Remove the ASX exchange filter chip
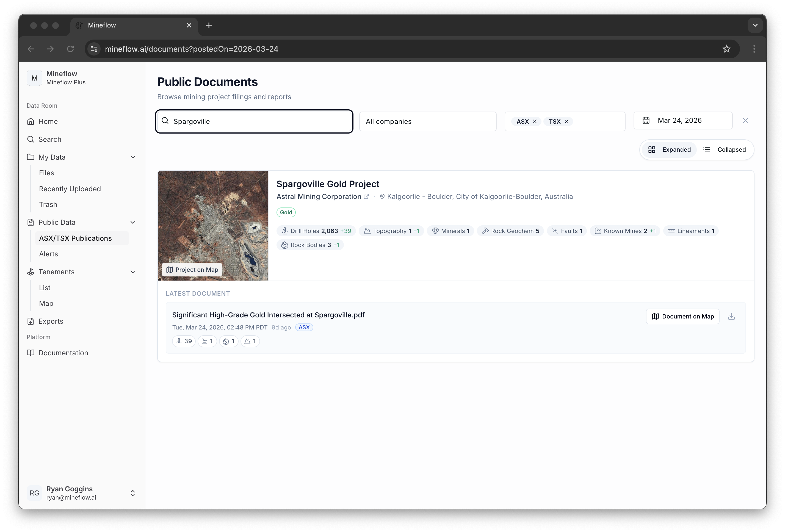This screenshot has height=532, width=785. click(x=535, y=122)
